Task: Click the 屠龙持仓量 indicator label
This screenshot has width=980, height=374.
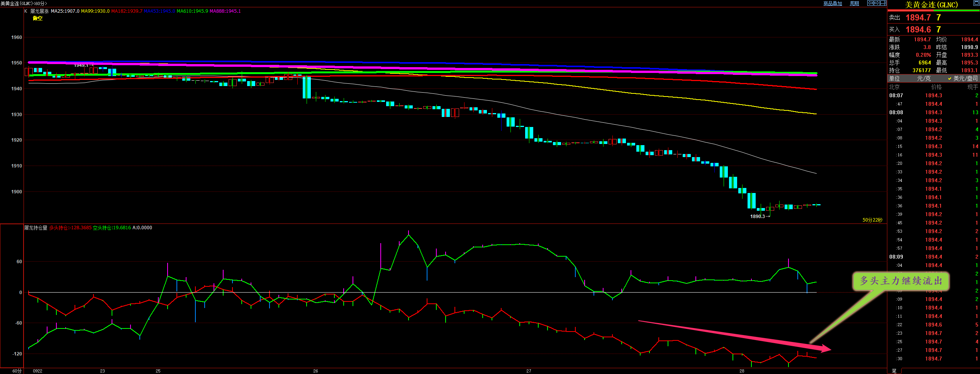Action: 36,228
